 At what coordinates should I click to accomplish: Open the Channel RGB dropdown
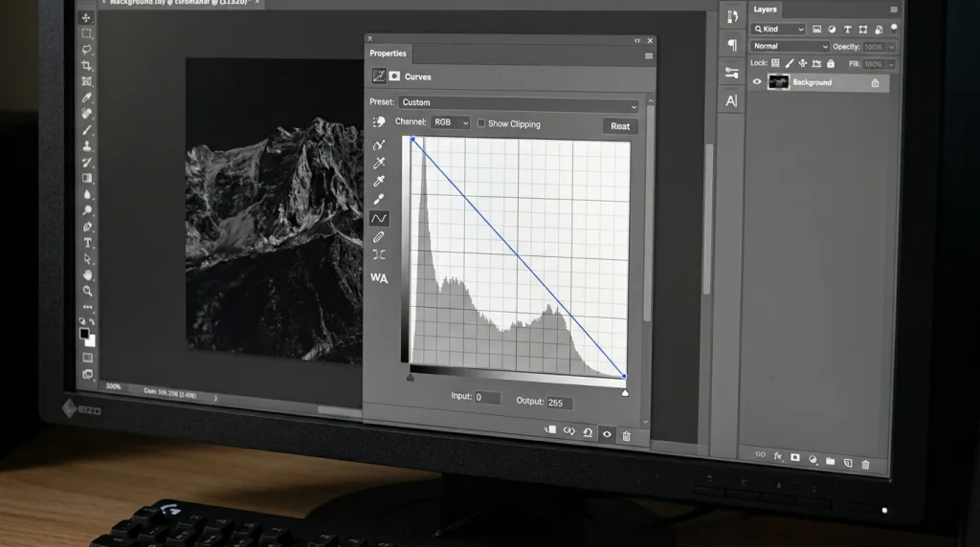click(450, 122)
